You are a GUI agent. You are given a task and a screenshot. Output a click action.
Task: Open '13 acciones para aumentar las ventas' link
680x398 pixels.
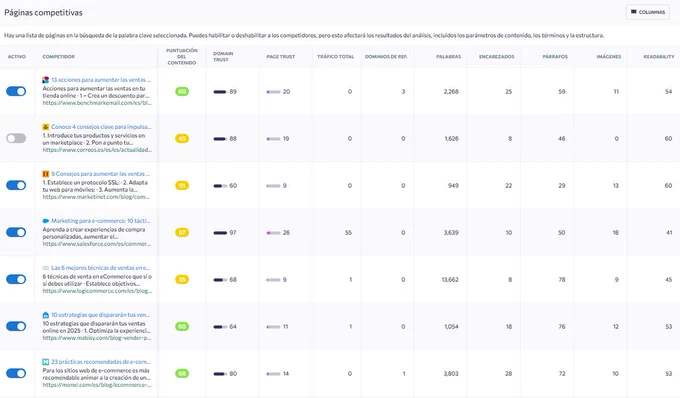tap(101, 80)
